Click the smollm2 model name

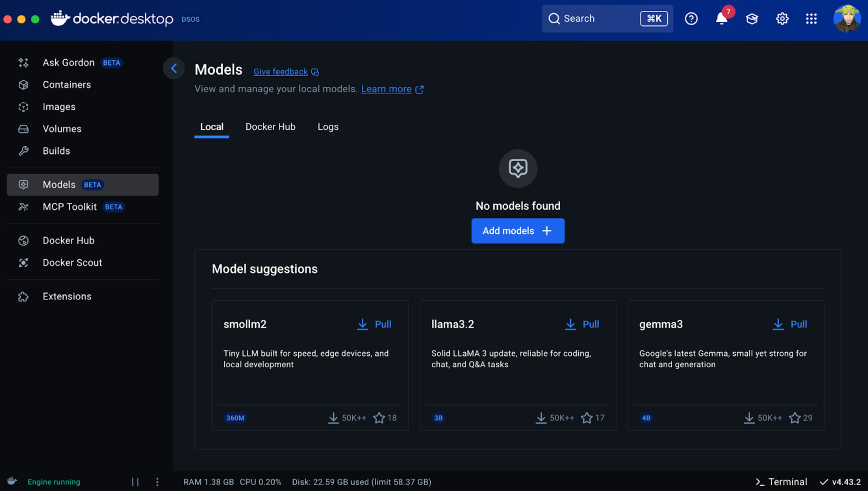pyautogui.click(x=245, y=324)
